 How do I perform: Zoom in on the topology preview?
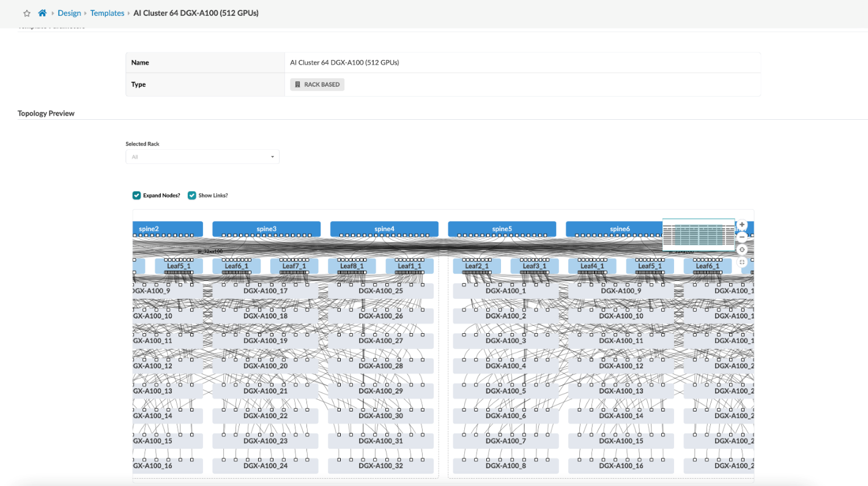point(742,225)
